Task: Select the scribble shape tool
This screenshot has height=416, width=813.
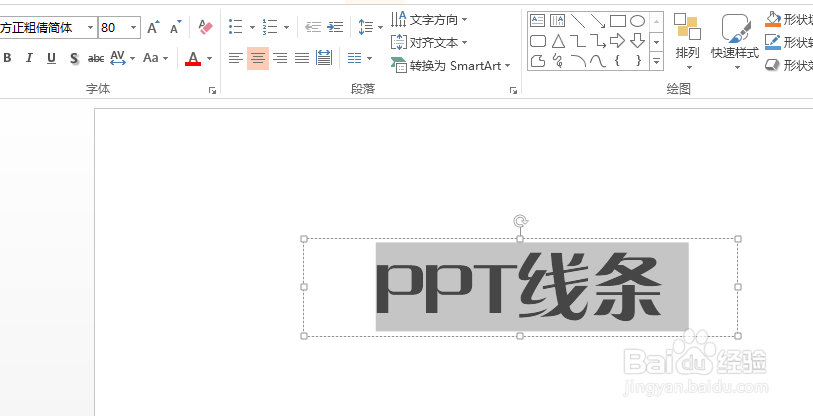Action: point(558,61)
